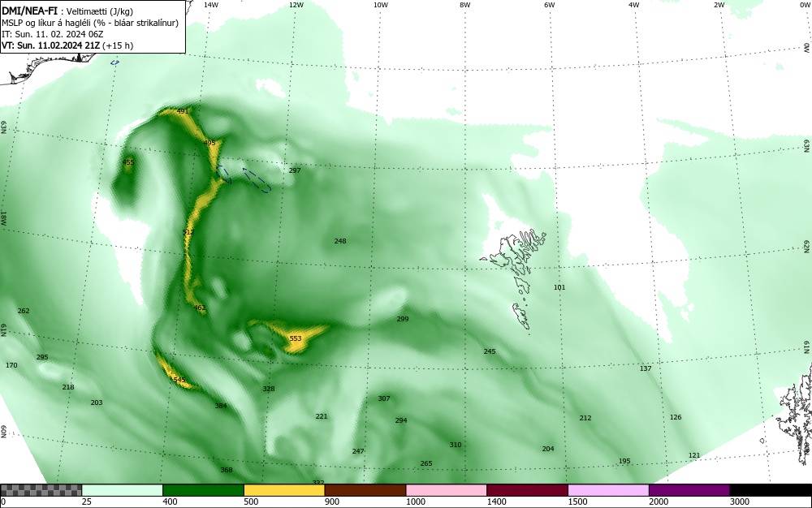Click the 'VT: Sun. 11.02.2024 21Z (+15 h)' line
This screenshot has width=812, height=508.
[67, 45]
